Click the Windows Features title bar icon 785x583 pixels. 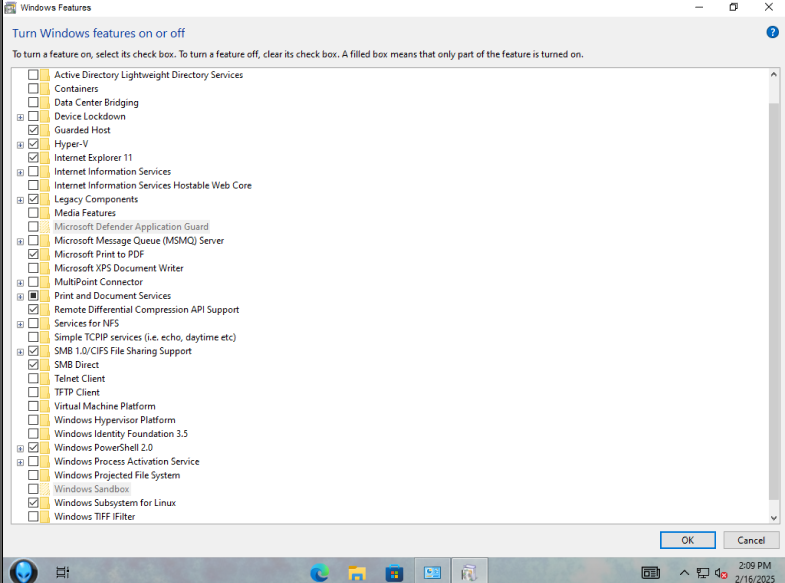click(x=10, y=8)
